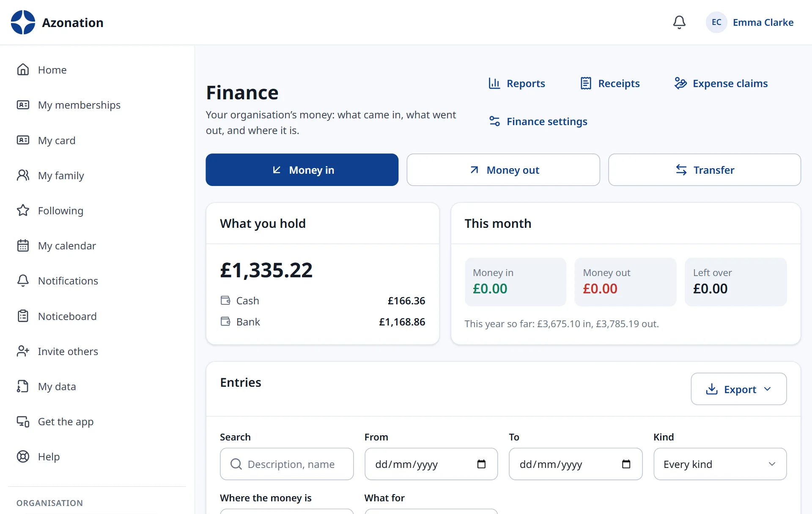Open the Export dropdown button
Viewport: 812px width, 514px height.
[x=738, y=389]
